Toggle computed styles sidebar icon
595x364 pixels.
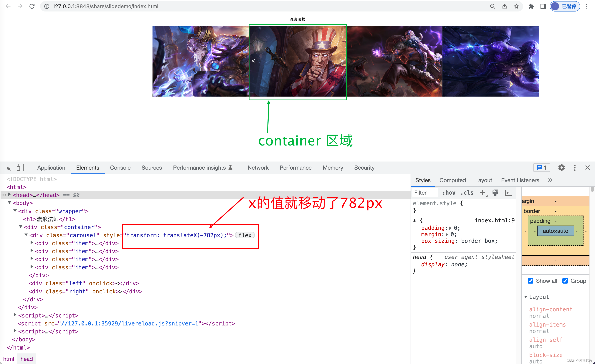point(509,192)
